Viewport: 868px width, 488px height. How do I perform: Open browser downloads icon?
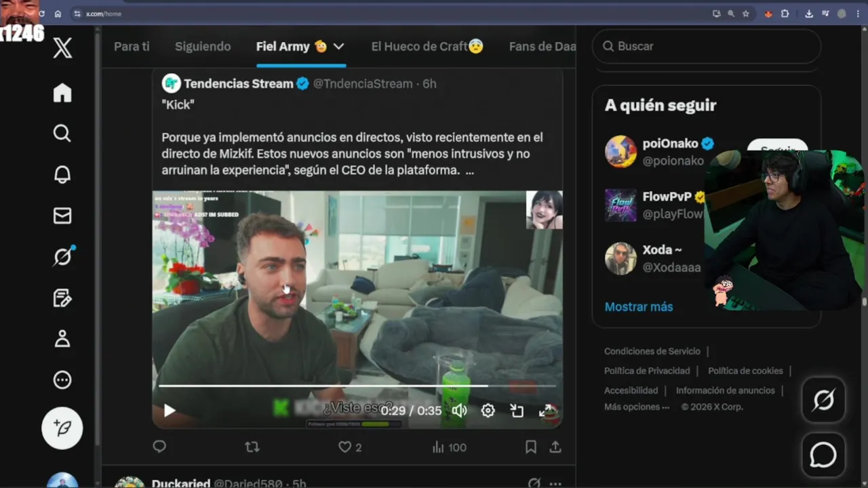tap(809, 14)
